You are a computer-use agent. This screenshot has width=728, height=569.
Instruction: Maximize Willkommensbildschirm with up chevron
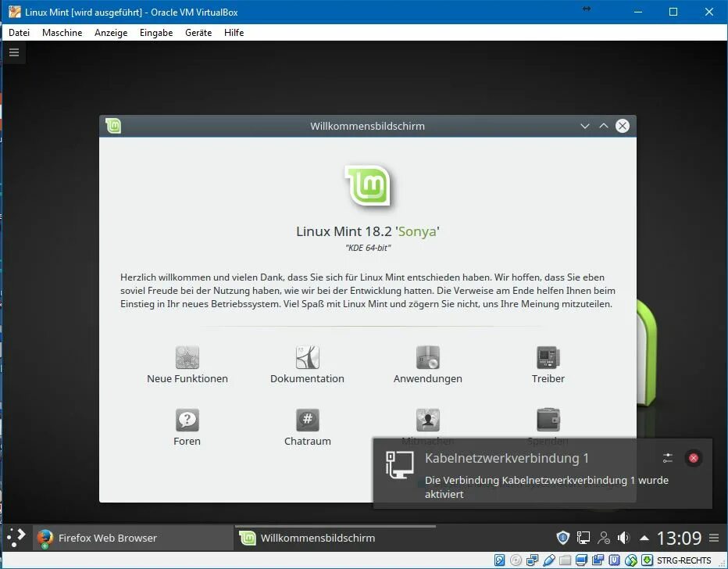(604, 126)
